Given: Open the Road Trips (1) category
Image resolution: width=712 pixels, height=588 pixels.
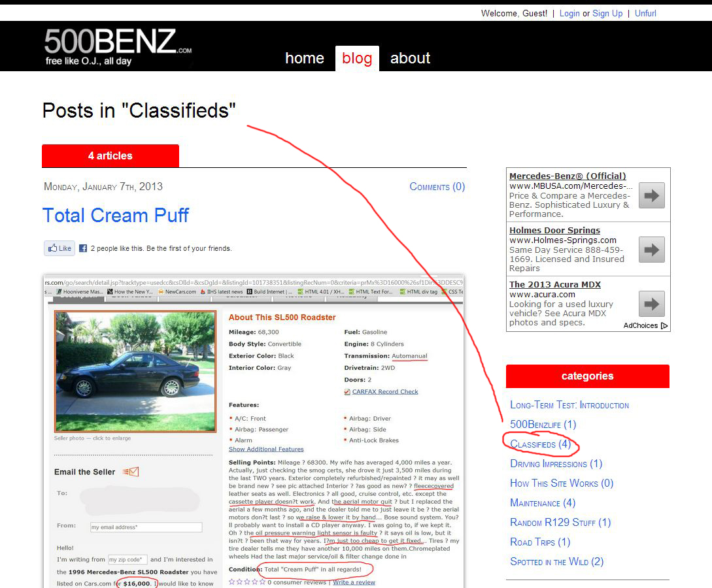Looking at the screenshot, I should click(x=540, y=542).
